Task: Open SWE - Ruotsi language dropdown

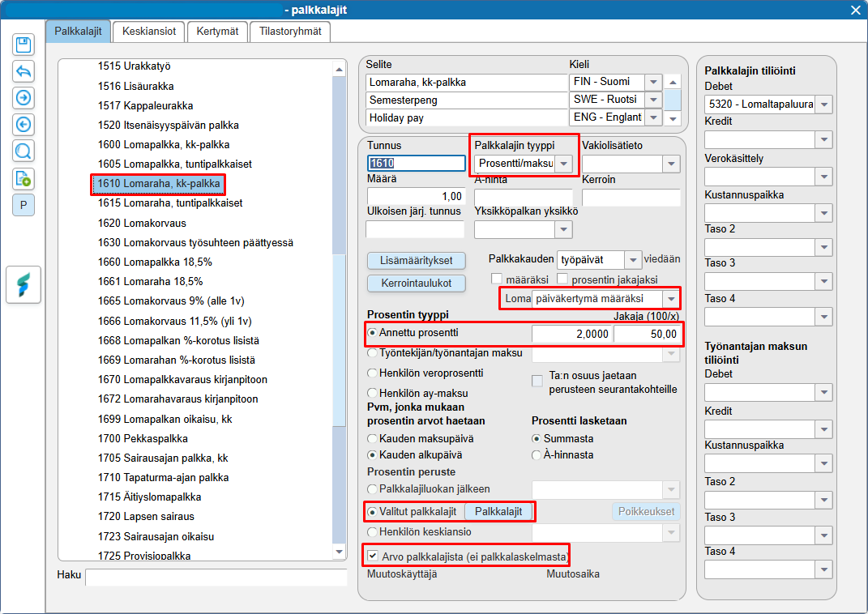Action: 653,100
